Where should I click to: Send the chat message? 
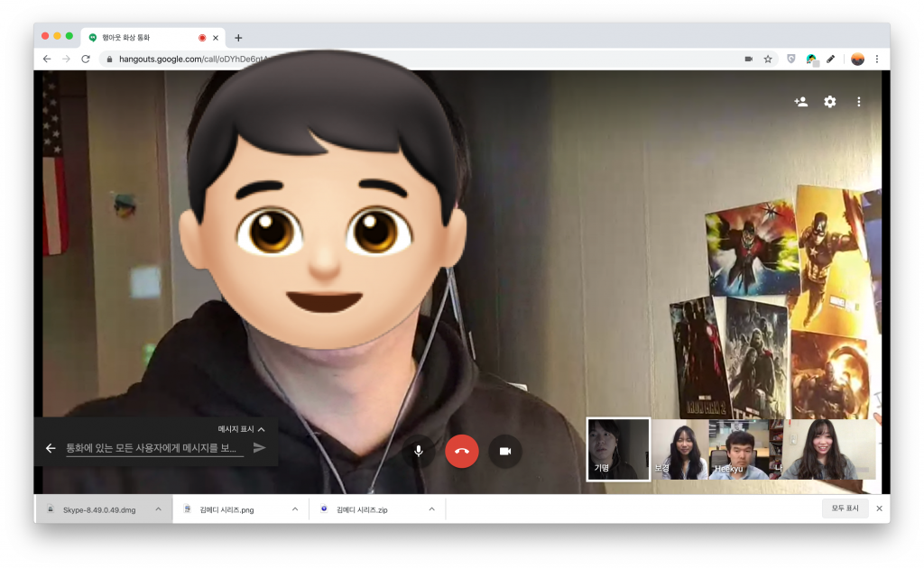tap(259, 448)
